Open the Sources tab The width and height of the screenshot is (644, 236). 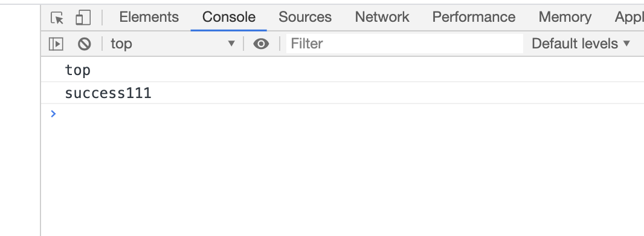pos(304,18)
